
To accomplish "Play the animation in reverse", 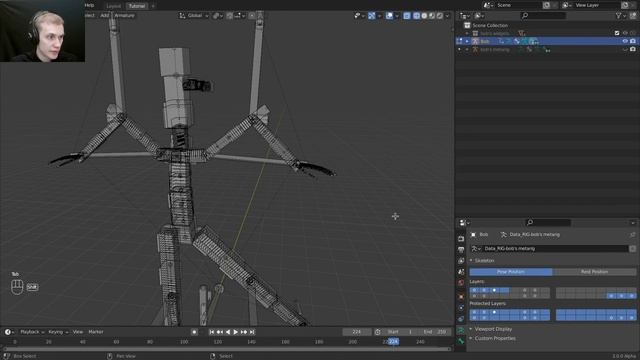I will (228, 332).
